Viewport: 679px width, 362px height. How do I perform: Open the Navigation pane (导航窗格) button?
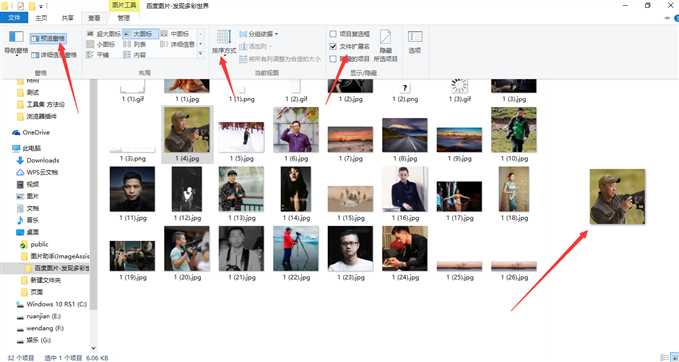pos(16,43)
